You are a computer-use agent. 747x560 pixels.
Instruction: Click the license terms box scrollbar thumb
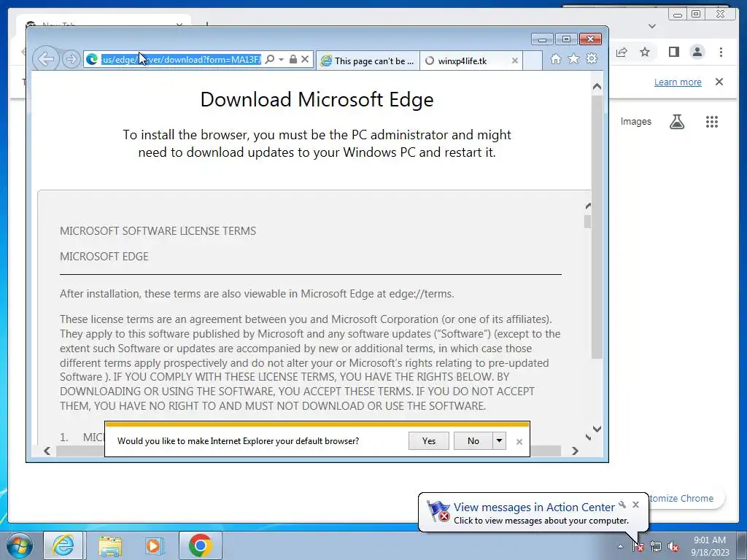[x=587, y=222]
